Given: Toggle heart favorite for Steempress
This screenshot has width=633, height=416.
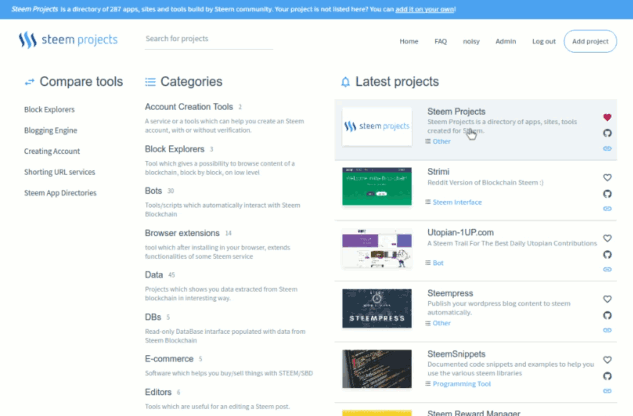Looking at the screenshot, I should click(607, 299).
